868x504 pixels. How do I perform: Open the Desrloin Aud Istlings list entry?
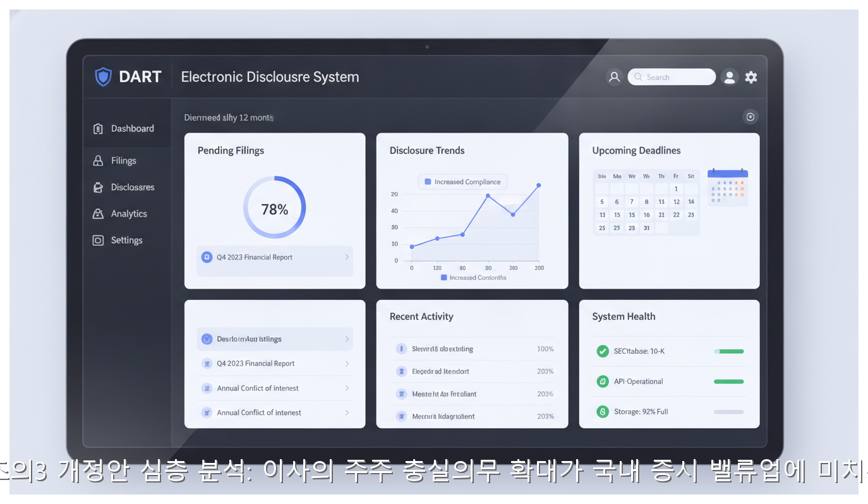pos(275,339)
